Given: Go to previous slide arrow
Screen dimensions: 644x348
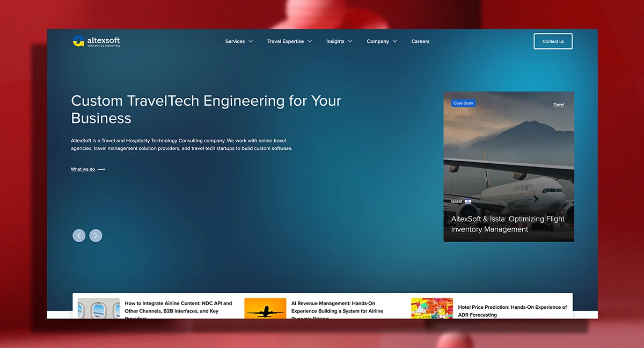Looking at the screenshot, I should tap(79, 235).
